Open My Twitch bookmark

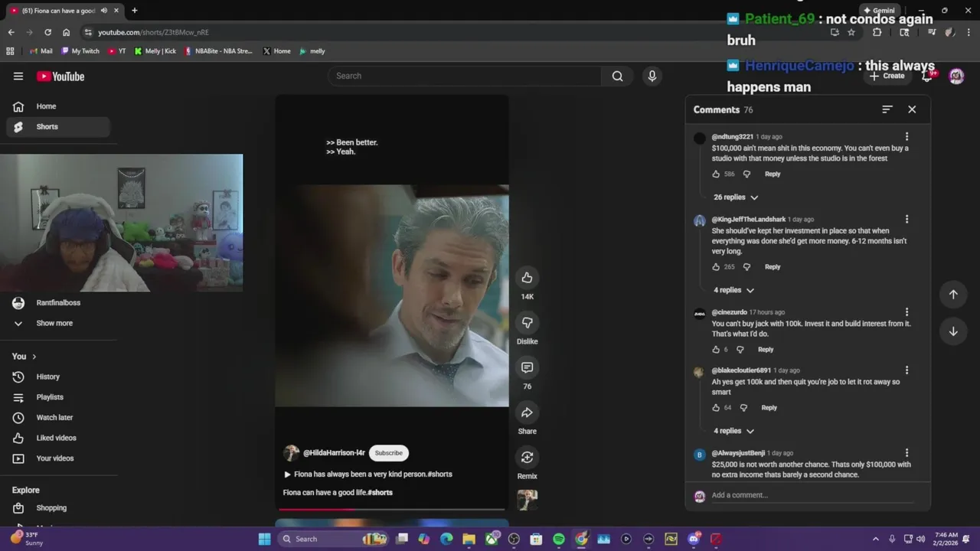point(80,51)
